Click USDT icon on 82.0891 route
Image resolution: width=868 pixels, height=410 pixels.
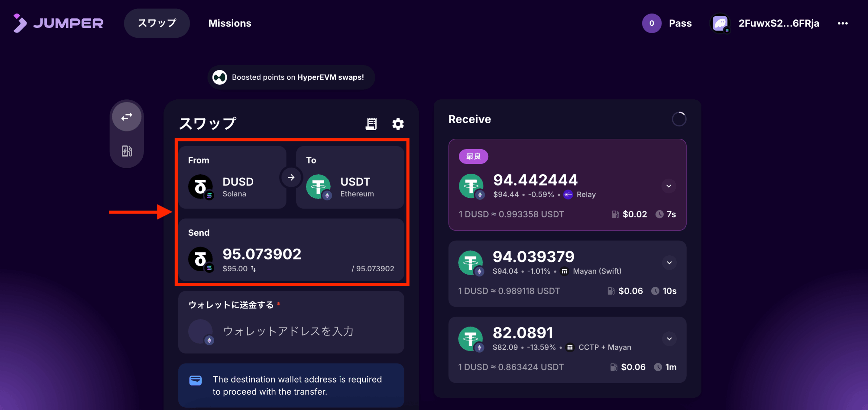(471, 339)
